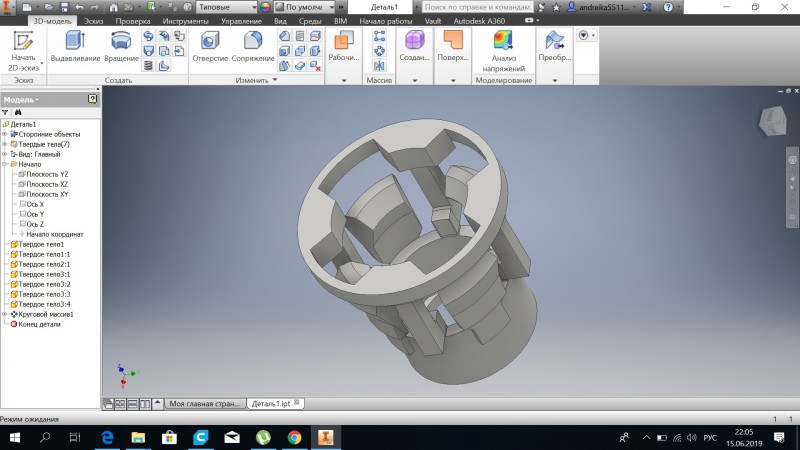This screenshot has height=450, width=800.
Task: Open the Преобр... convert tool
Action: [555, 46]
